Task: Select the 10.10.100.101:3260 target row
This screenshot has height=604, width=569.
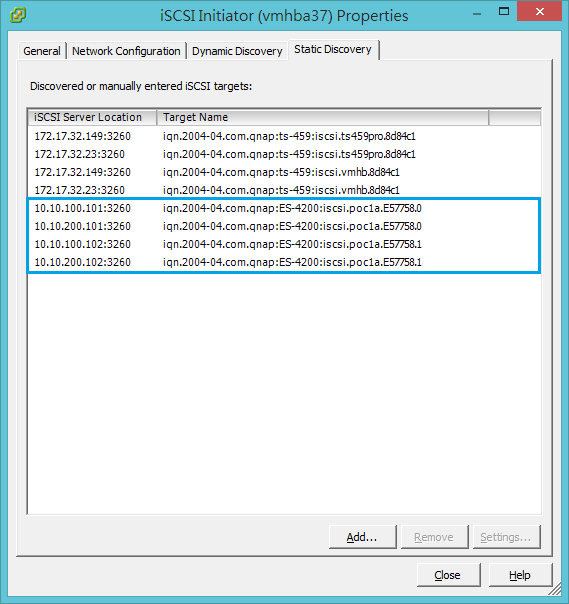Action: coord(284,208)
